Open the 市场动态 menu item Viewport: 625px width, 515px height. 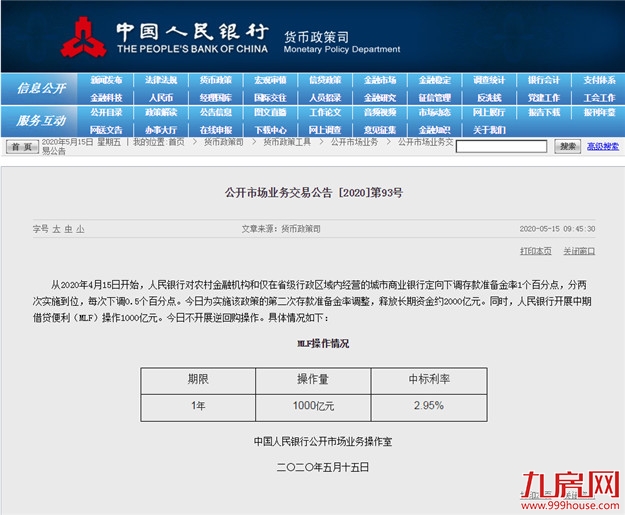click(x=434, y=112)
